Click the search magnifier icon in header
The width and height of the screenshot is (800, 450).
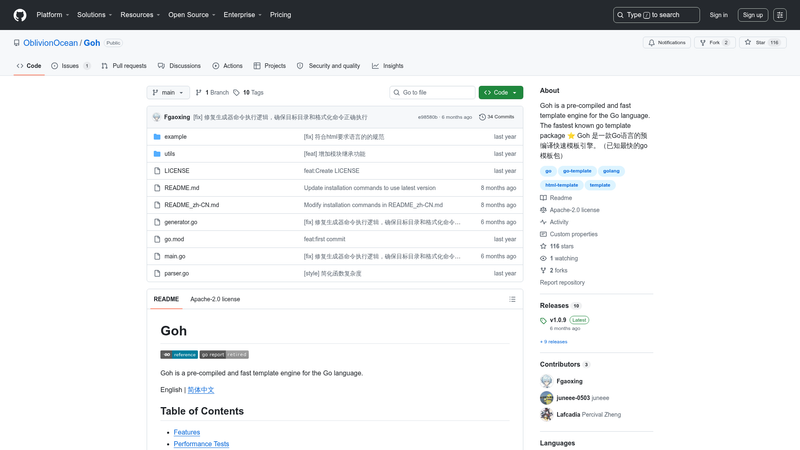[620, 15]
